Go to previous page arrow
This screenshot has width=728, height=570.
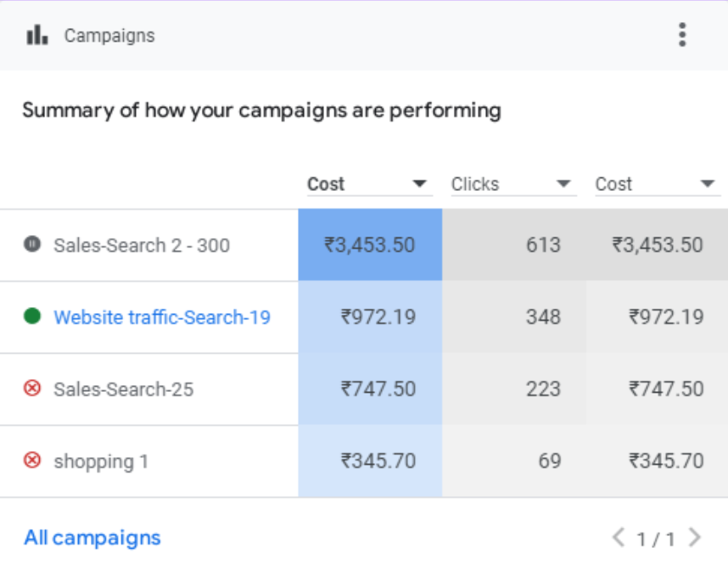coord(619,538)
